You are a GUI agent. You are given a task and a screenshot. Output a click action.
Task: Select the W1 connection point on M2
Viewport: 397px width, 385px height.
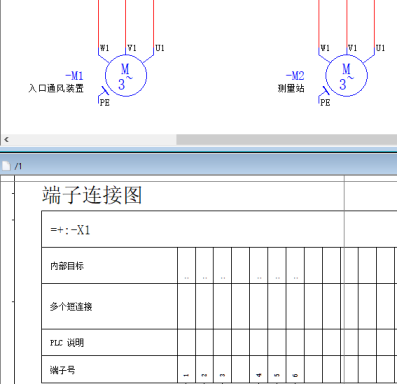coord(325,48)
